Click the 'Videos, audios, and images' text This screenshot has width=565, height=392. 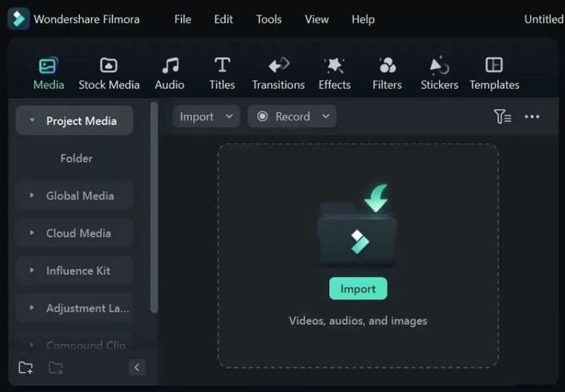[358, 321]
